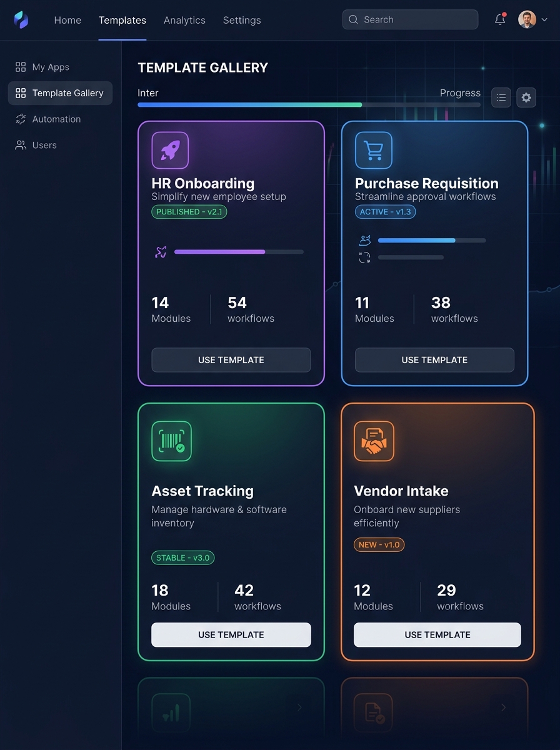Open the notifications bell
The image size is (560, 750).
pyautogui.click(x=500, y=19)
